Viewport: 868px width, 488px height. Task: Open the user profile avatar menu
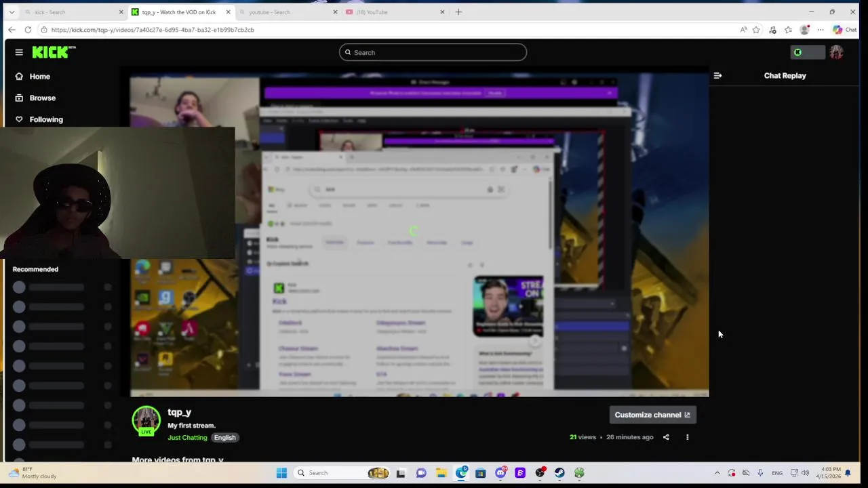tap(836, 52)
